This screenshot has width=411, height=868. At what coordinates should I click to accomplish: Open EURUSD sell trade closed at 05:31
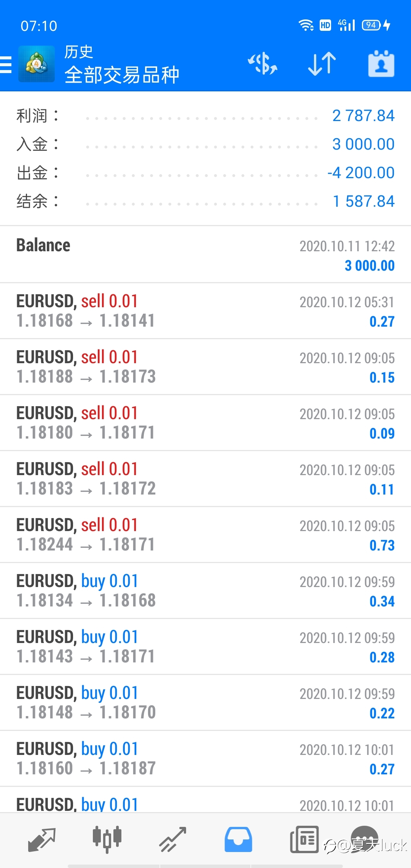pyautogui.click(x=205, y=311)
